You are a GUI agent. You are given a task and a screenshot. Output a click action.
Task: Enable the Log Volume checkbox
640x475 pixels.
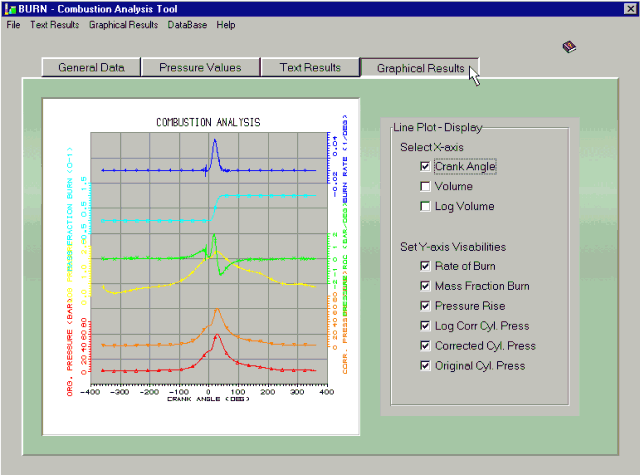coord(425,206)
